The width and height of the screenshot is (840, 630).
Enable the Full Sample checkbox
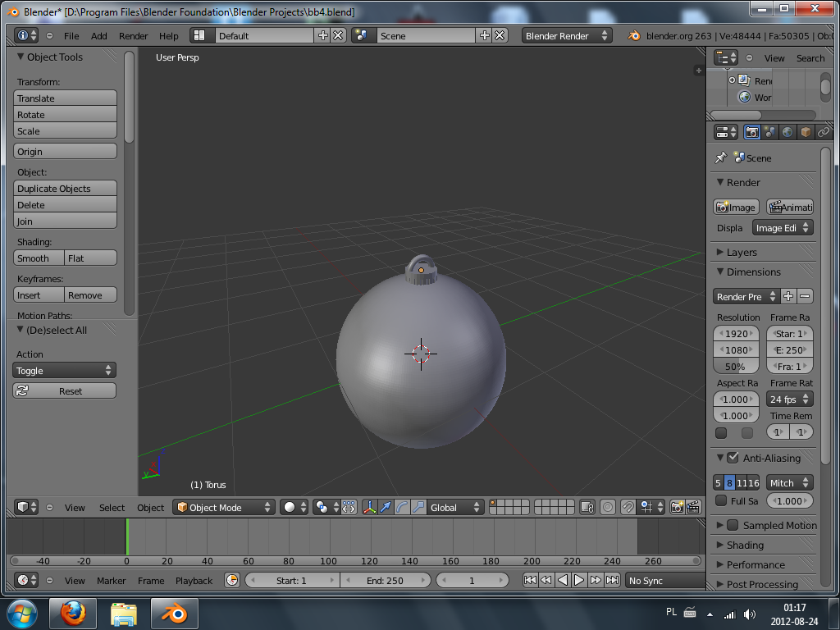coord(721,500)
